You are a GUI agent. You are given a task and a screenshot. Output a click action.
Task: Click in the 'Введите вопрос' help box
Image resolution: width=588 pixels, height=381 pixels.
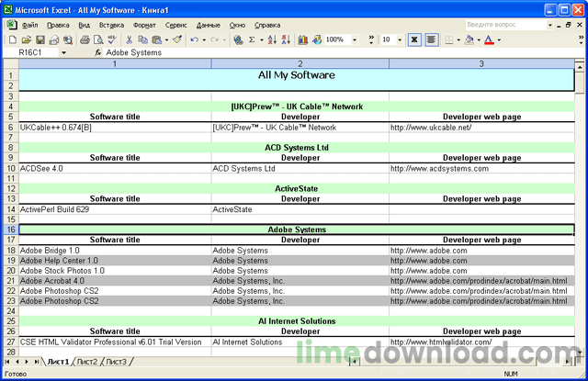505,25
